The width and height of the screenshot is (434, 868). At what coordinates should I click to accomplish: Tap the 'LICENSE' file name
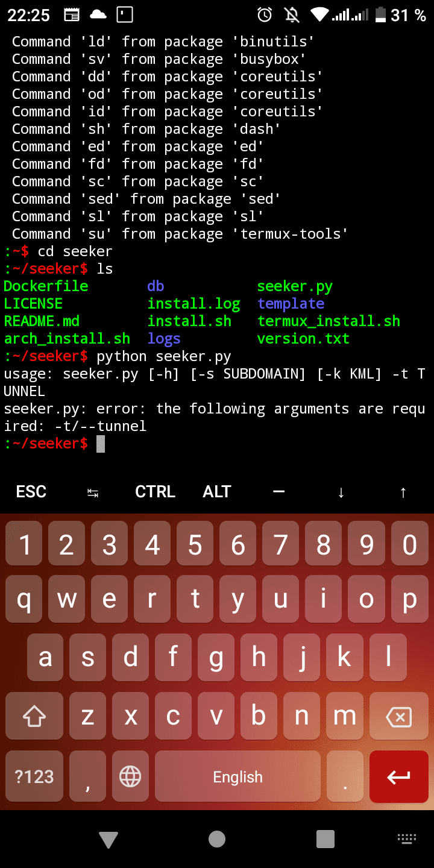pyautogui.click(x=33, y=304)
